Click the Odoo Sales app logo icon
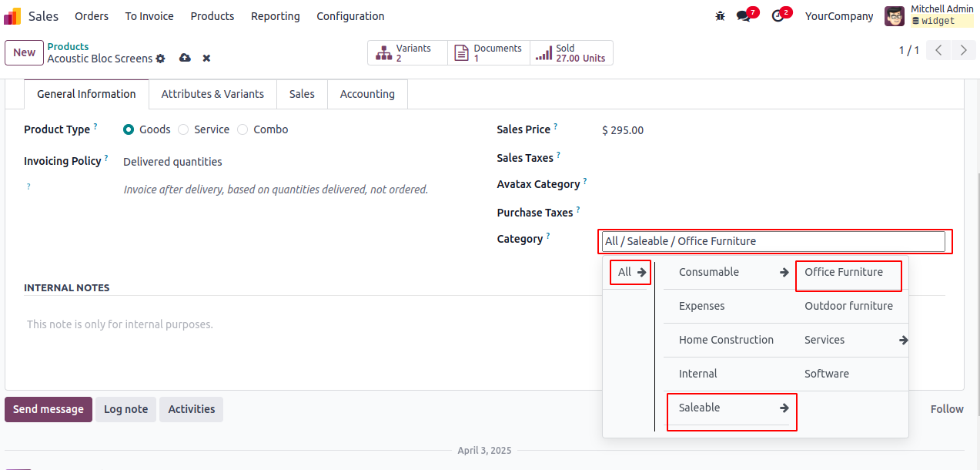Screen dimensions: 980x470 tap(13, 16)
